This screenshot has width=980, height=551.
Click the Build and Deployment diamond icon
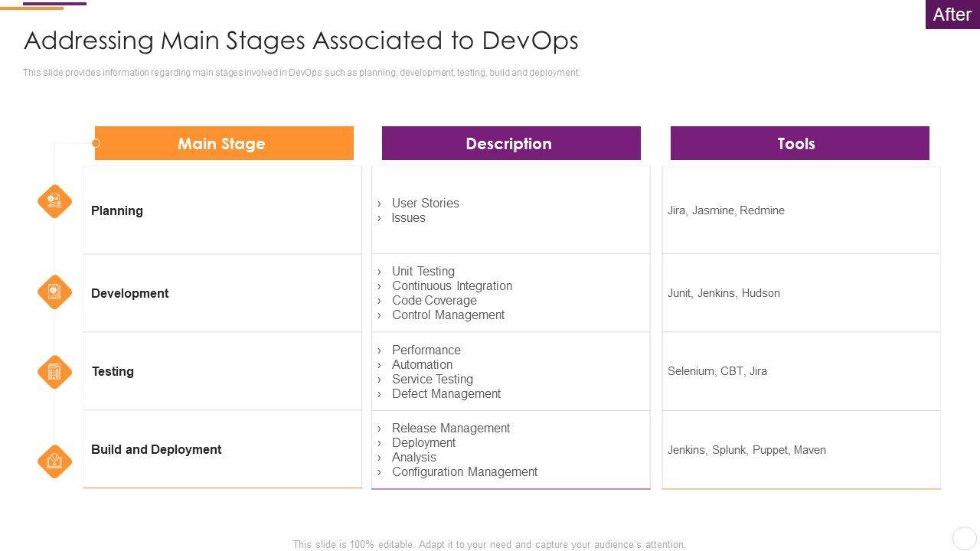[x=54, y=461]
